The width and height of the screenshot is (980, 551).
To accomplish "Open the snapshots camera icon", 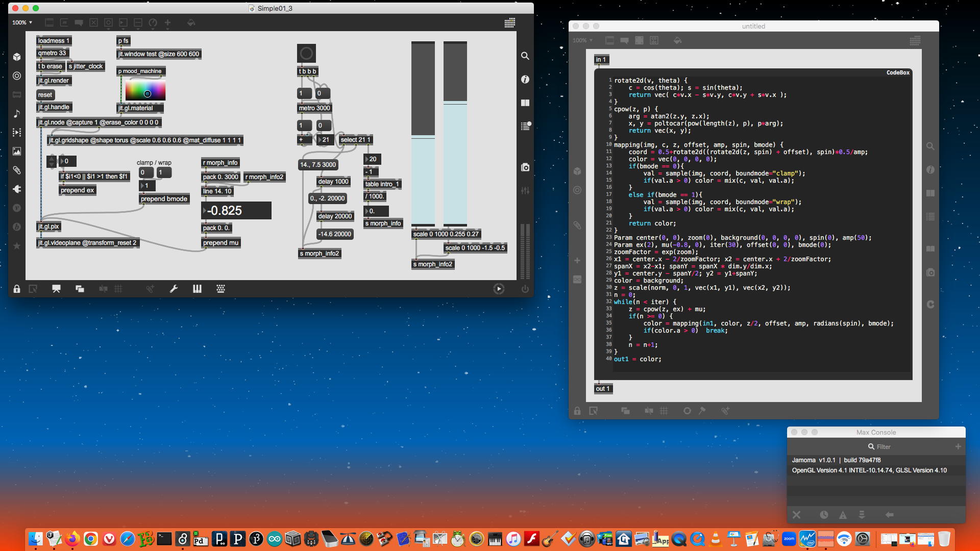I will coord(525,167).
